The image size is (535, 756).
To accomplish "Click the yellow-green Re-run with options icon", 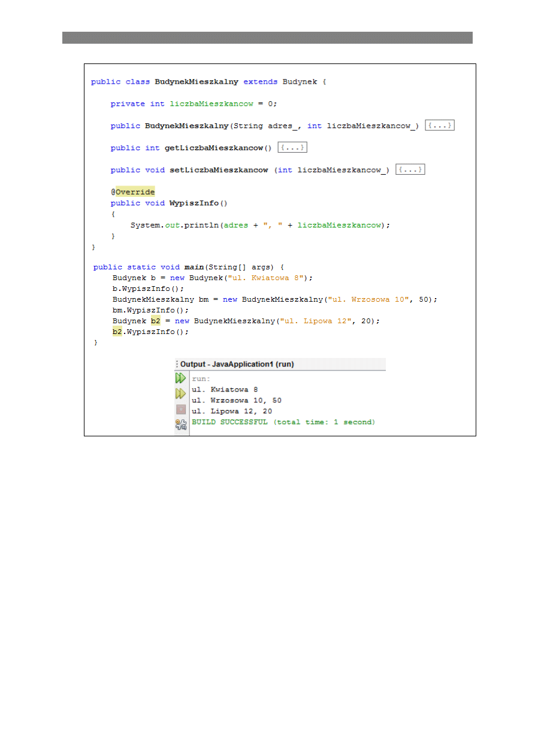I will point(180,394).
